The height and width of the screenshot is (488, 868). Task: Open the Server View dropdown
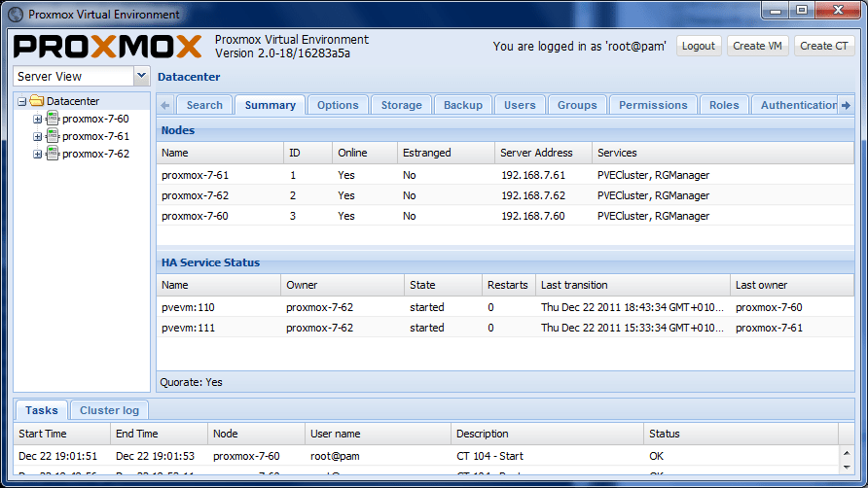point(141,76)
